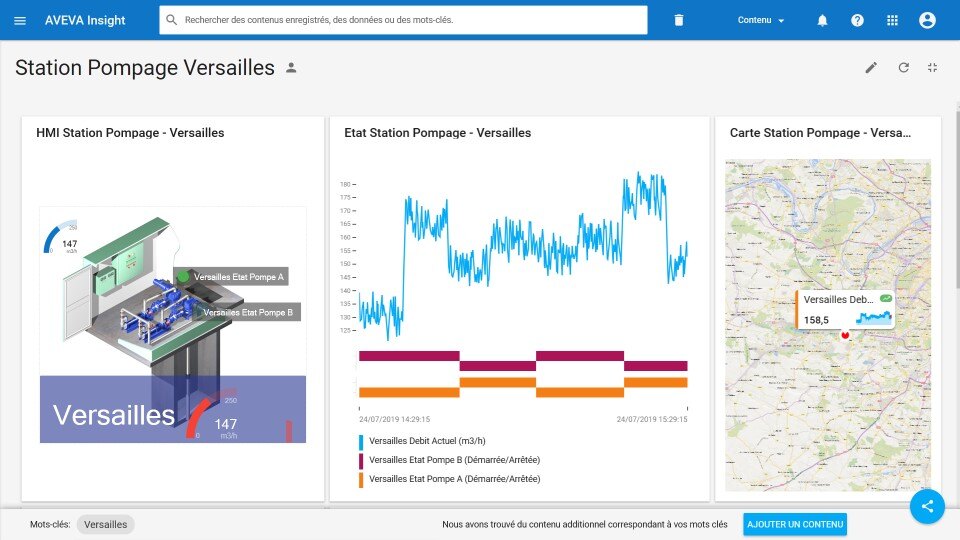Viewport: 960px width, 540px height.
Task: Click the AVEVA Insight logo text
Action: [85, 20]
